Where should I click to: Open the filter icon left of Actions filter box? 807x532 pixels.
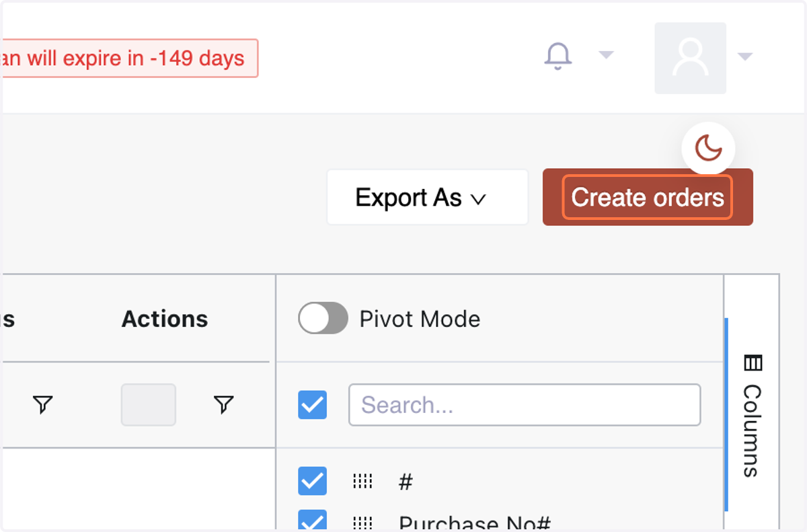point(42,404)
